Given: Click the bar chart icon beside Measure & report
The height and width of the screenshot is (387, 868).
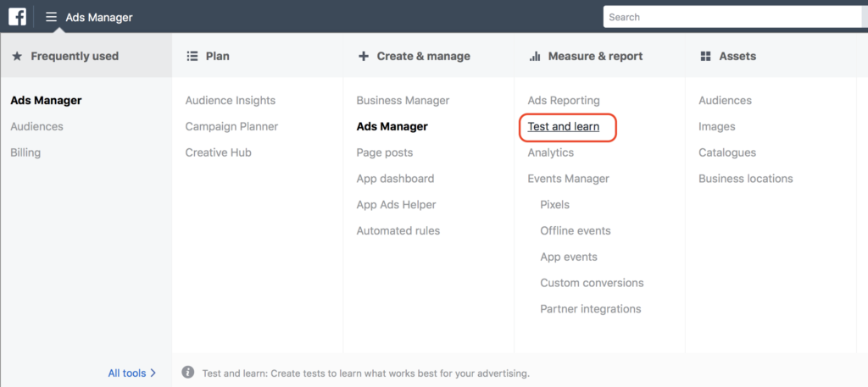Looking at the screenshot, I should [x=535, y=57].
